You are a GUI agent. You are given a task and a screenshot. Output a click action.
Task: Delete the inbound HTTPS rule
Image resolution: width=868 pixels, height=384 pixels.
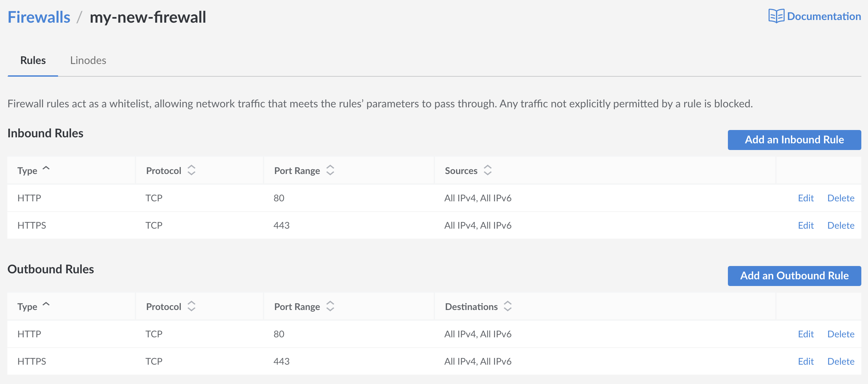840,225
